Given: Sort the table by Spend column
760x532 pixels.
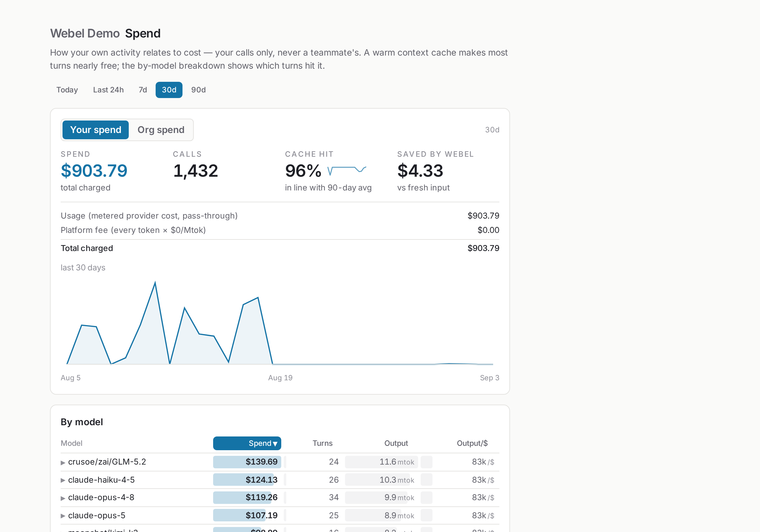Looking at the screenshot, I should [247, 443].
